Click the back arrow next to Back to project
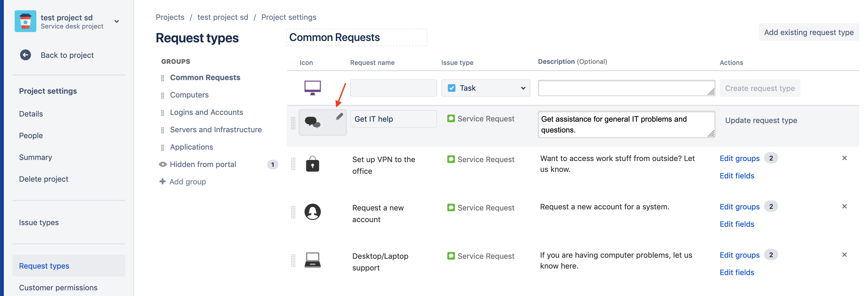 [x=25, y=55]
